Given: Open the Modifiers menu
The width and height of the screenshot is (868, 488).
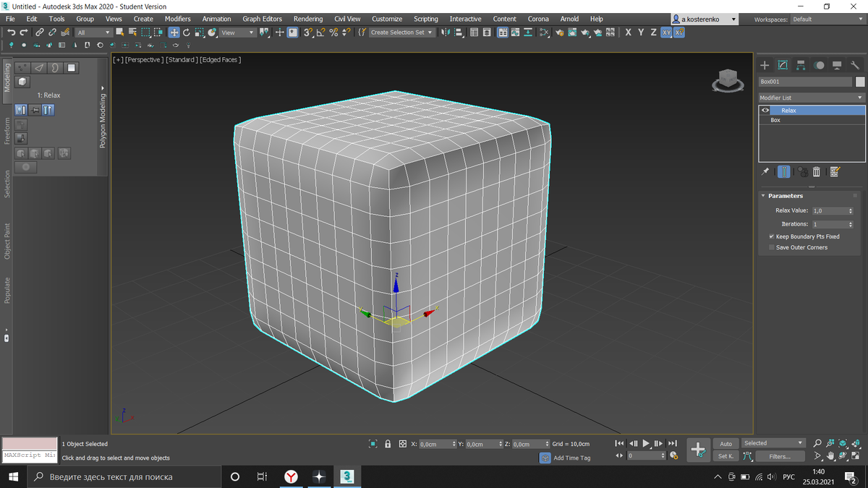Looking at the screenshot, I should point(177,19).
